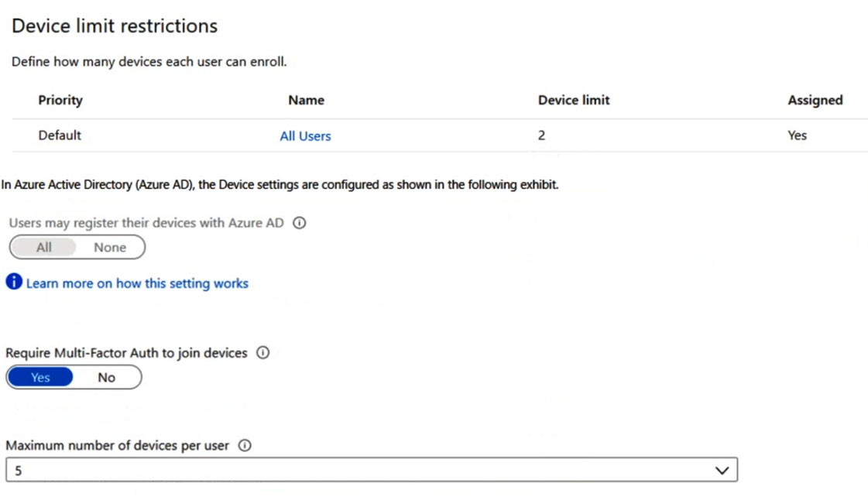This screenshot has width=868, height=497.
Task: Click 'Users may register their devices with Azure AD' label
Action: tap(146, 222)
